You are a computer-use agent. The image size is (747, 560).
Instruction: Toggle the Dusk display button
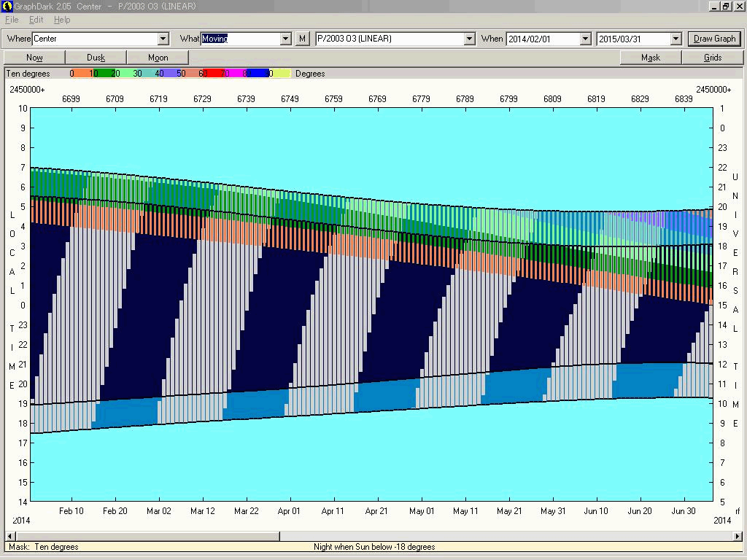pos(96,58)
